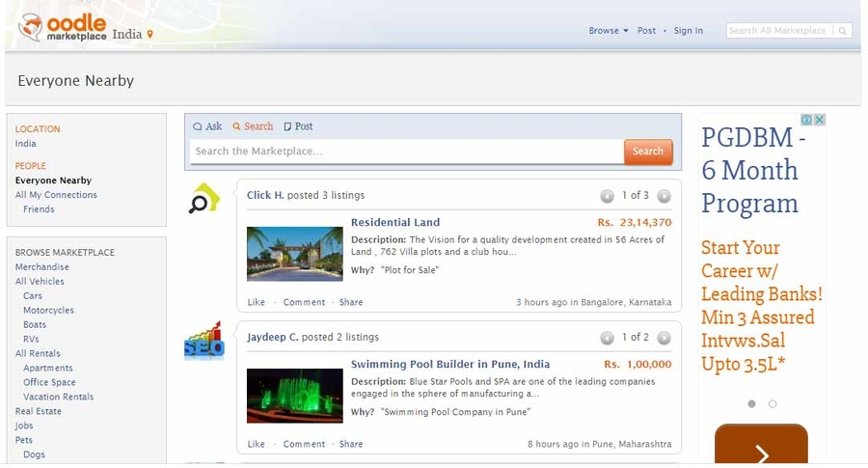Go to previous listing for Click H.
The image size is (868, 468).
click(607, 196)
